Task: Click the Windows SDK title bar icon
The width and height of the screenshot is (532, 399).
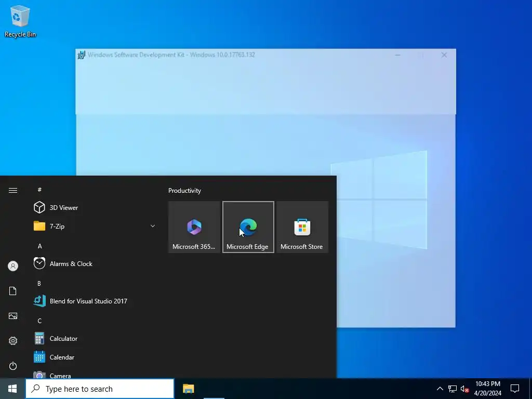Action: [82, 55]
